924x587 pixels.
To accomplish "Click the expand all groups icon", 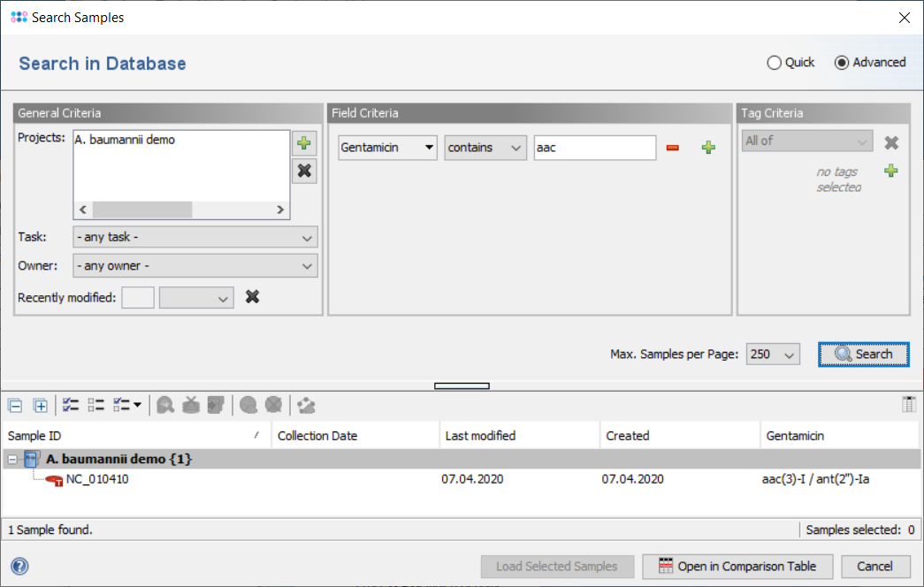I will pos(40,406).
